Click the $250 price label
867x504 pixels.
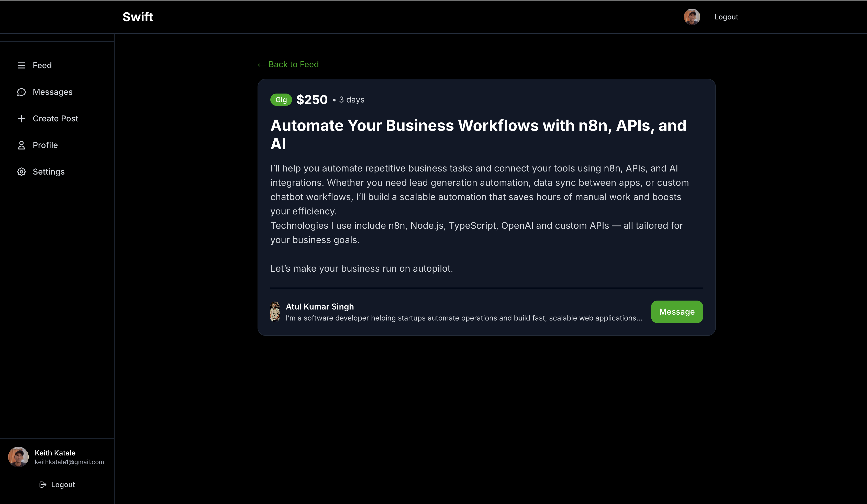point(312,99)
